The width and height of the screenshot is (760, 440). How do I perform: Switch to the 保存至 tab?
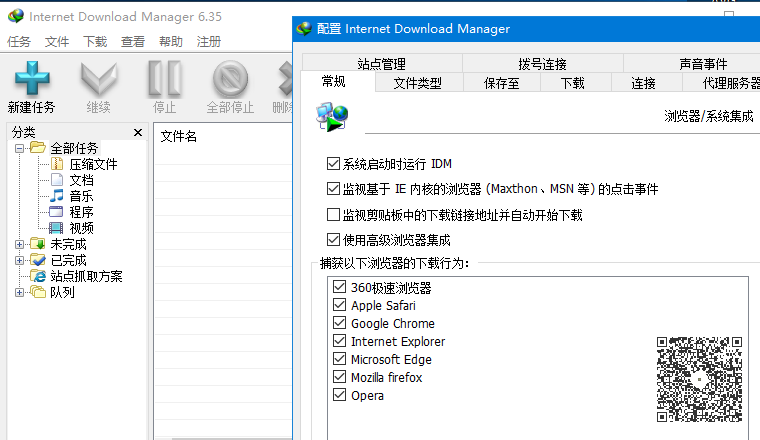502,83
